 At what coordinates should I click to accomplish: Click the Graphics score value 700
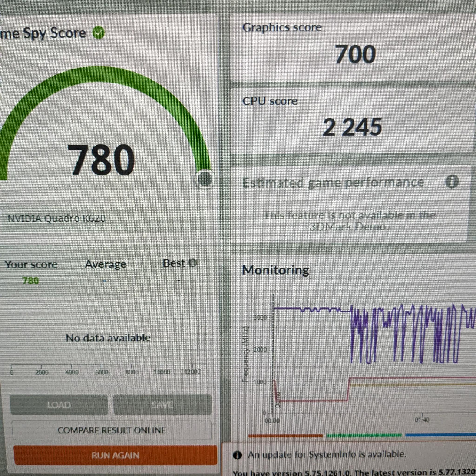pyautogui.click(x=355, y=54)
